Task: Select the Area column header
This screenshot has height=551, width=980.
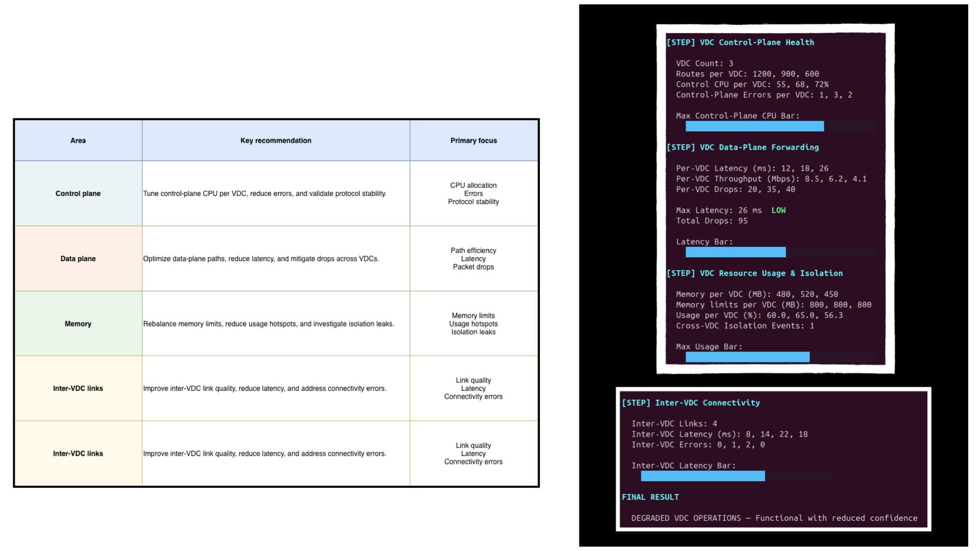Action: coord(78,140)
